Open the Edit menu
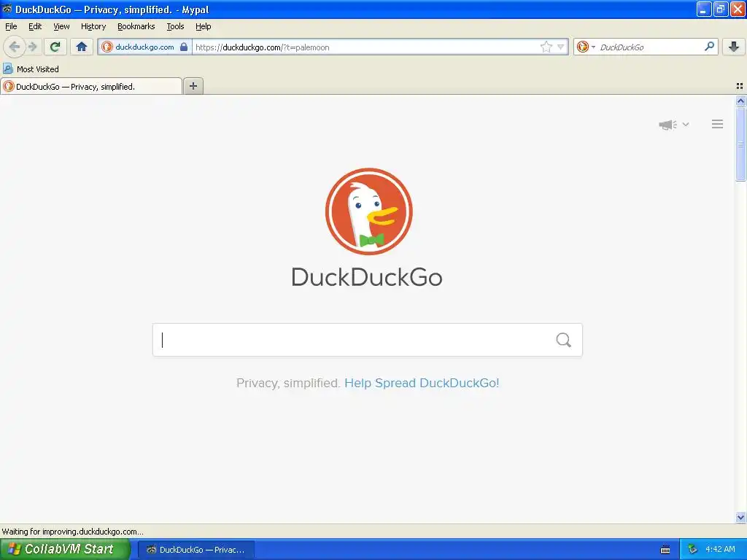The height and width of the screenshot is (560, 747). point(35,26)
